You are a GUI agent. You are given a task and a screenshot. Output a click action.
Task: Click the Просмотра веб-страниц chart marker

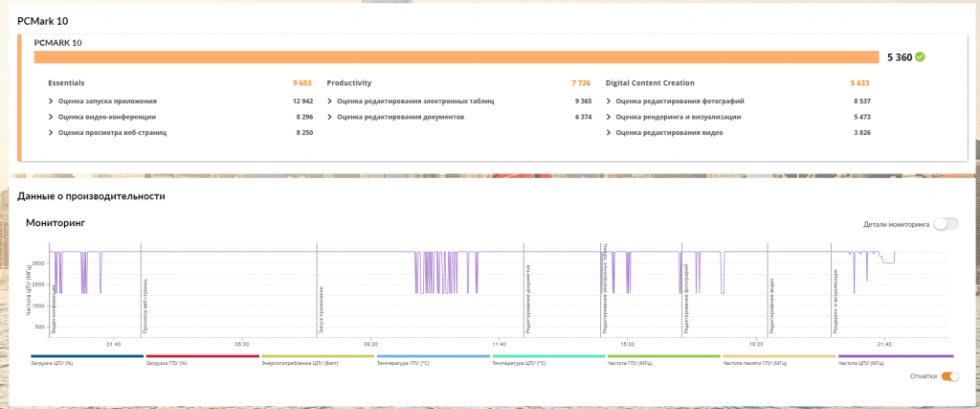145,306
